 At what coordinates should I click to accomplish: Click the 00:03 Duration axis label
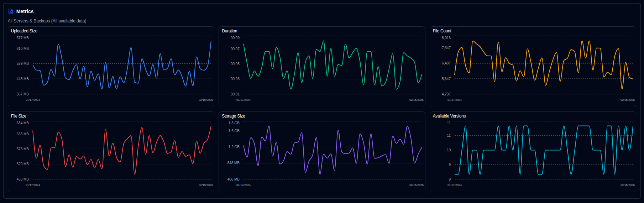[x=235, y=79]
